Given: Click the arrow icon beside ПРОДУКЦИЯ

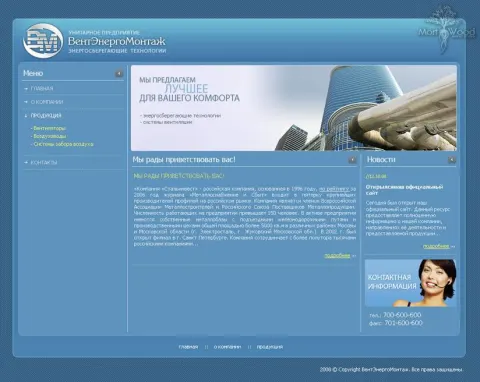Looking at the screenshot, I should (26, 116).
